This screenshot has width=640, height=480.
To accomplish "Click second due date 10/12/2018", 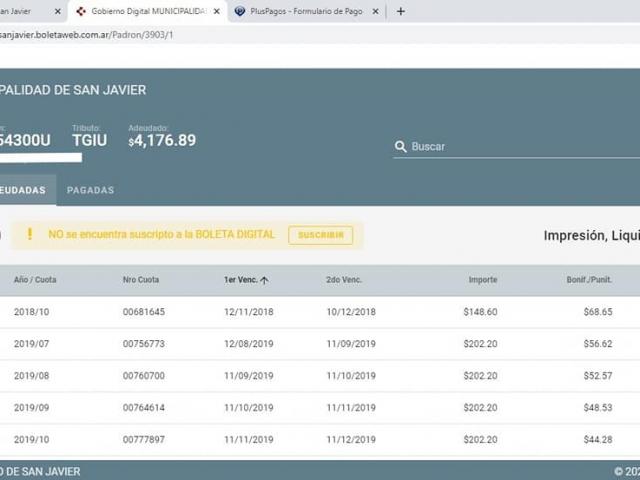I will tap(351, 312).
